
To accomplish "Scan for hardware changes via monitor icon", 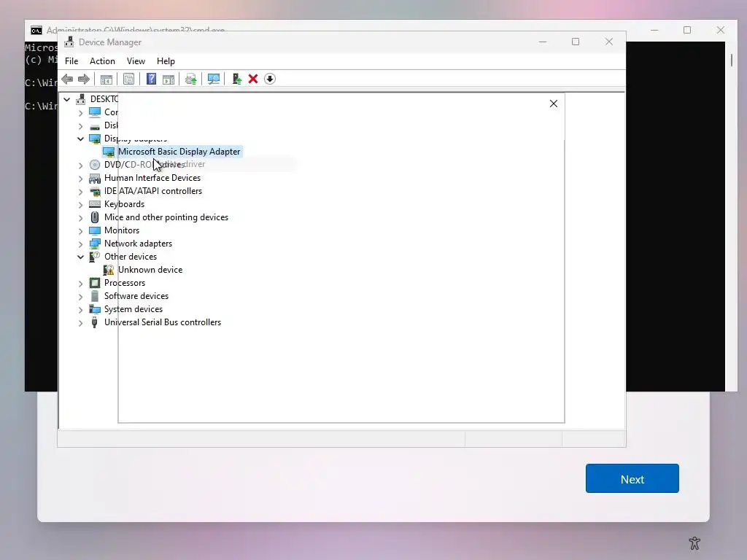I will coord(214,79).
